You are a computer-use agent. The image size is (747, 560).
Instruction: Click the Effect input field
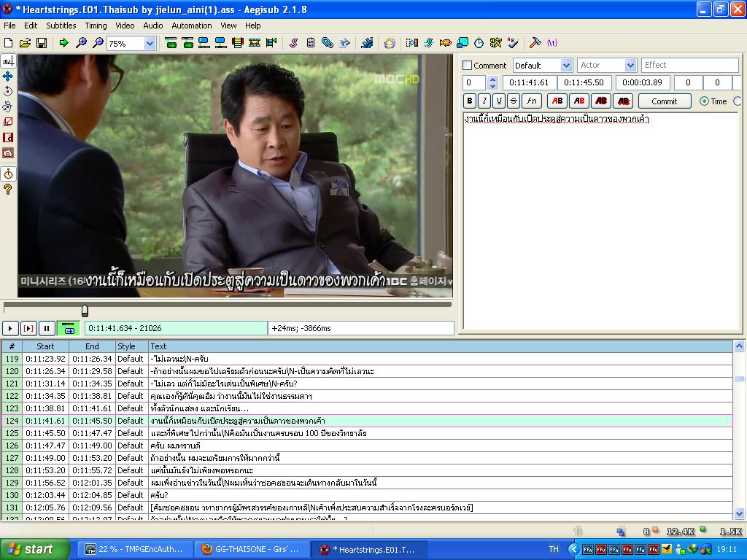pyautogui.click(x=689, y=65)
